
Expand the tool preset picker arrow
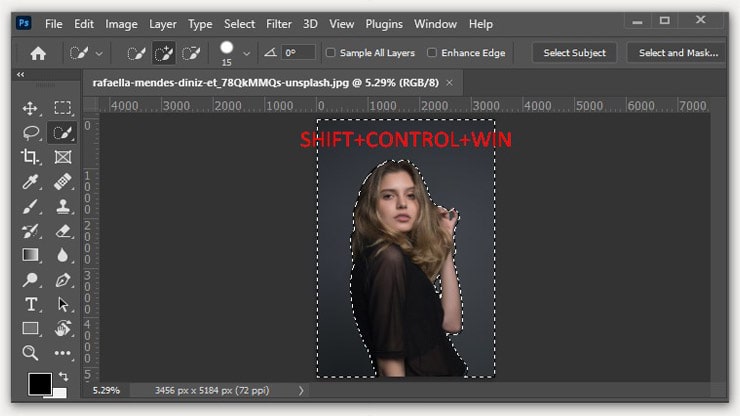98,54
